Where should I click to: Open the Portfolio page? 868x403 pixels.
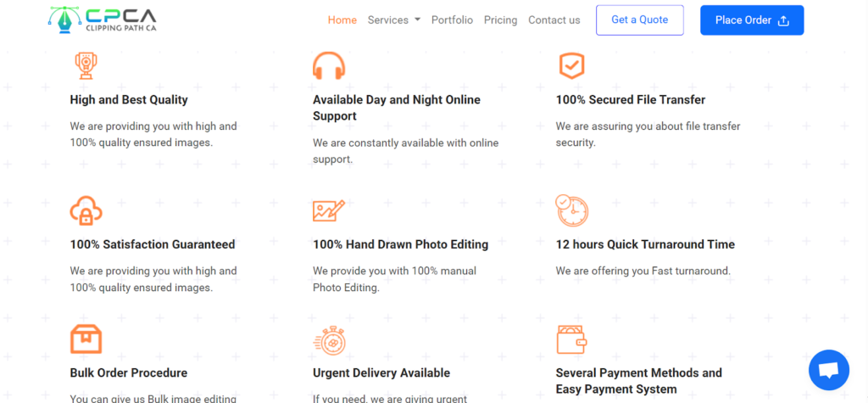453,20
